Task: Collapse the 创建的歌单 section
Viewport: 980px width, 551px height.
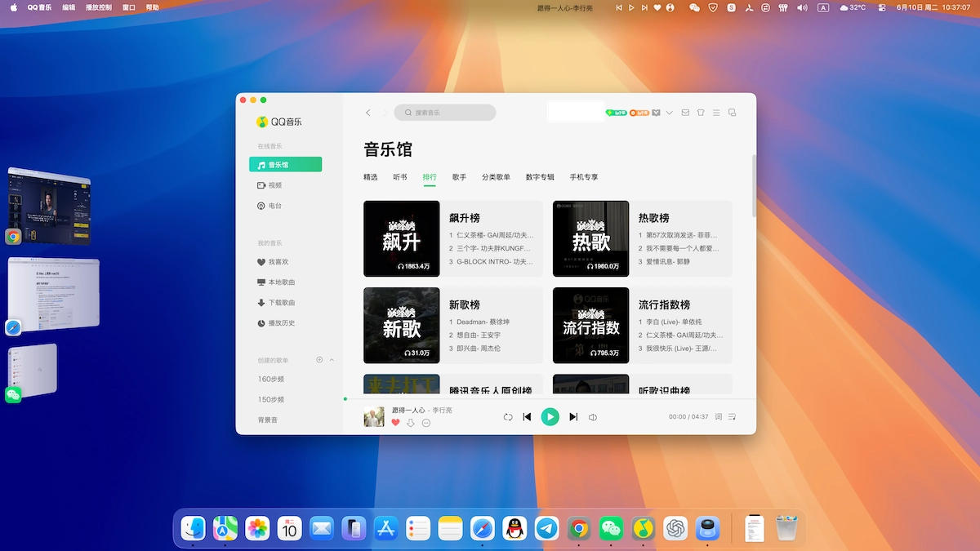Action: 332,360
